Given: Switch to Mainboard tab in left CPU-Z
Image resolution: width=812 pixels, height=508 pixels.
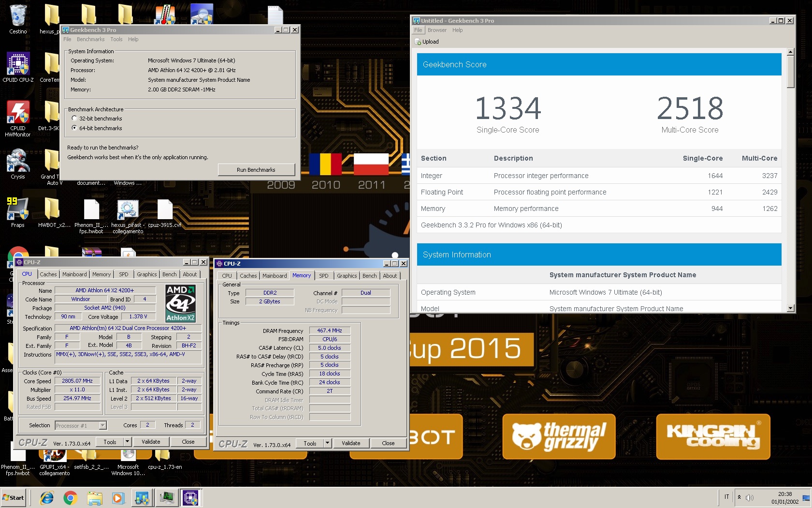Looking at the screenshot, I should 74,274.
